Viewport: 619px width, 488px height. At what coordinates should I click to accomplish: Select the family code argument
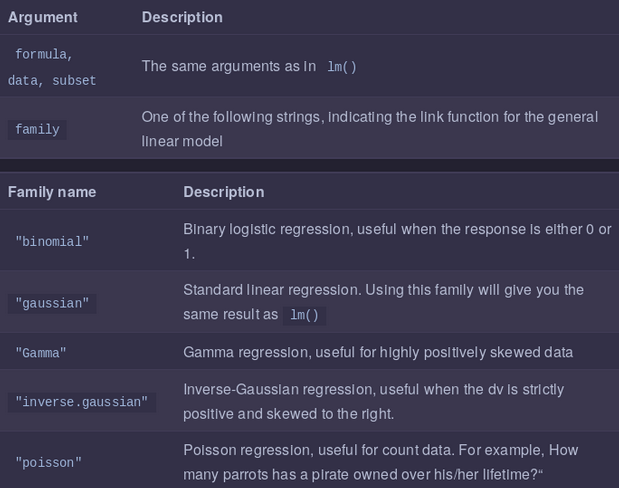point(37,129)
